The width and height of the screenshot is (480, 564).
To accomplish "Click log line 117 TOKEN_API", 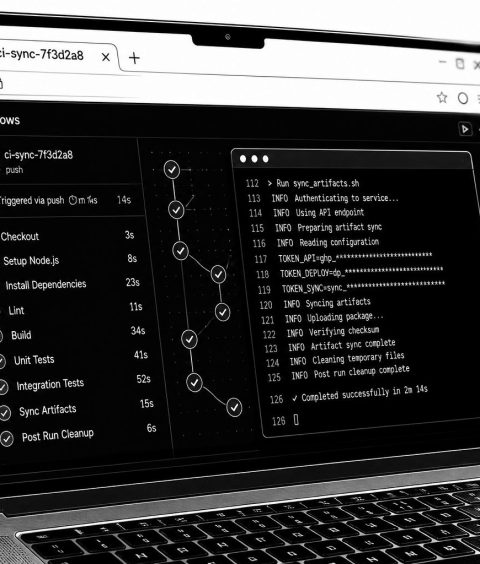I will tap(344, 257).
